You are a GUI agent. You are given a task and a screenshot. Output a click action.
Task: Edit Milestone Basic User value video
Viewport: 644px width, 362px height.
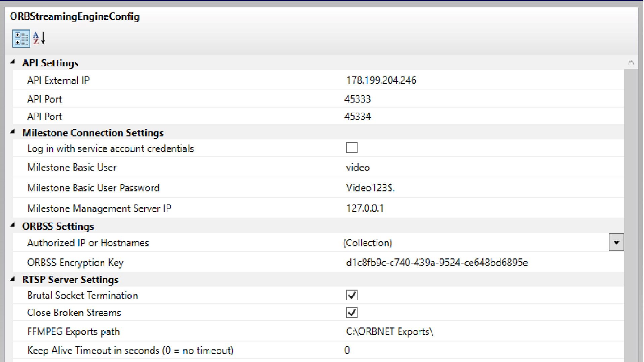click(358, 167)
